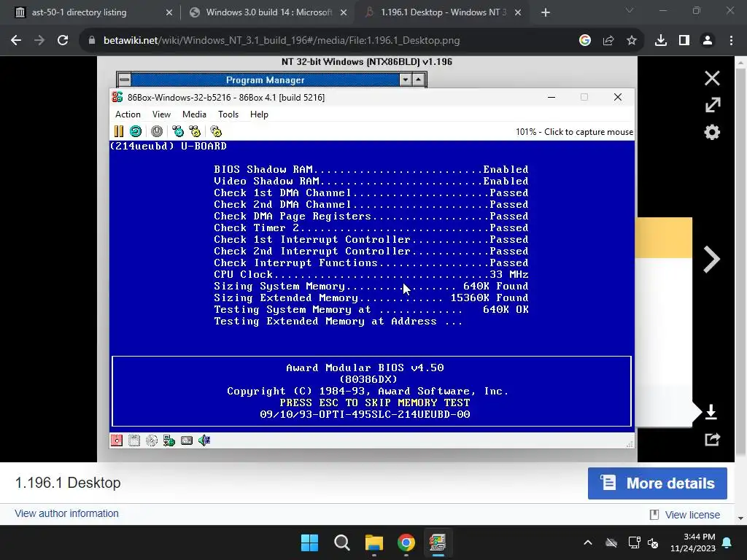Viewport: 747px width, 560px height.
Task: Open the View license link
Action: [692, 515]
